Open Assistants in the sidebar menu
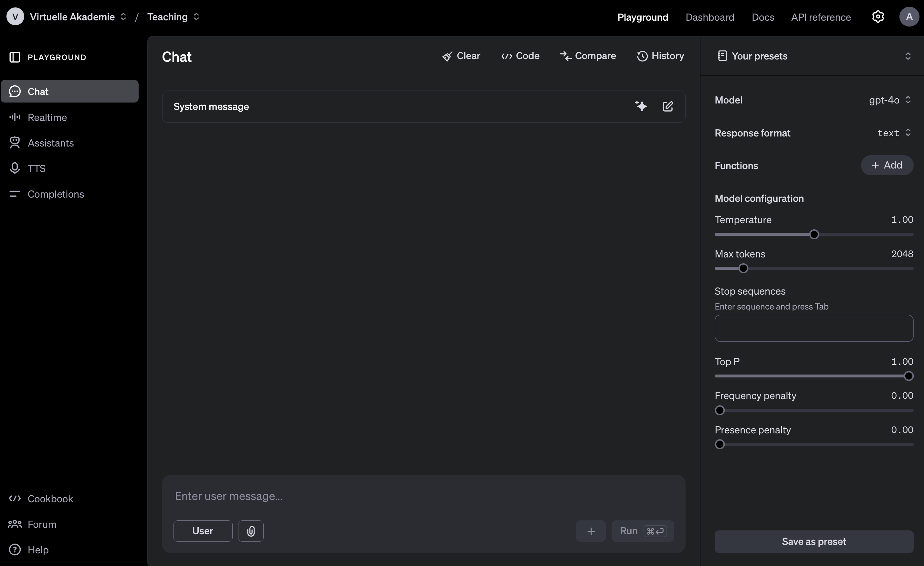This screenshot has width=924, height=566. pyautogui.click(x=50, y=143)
